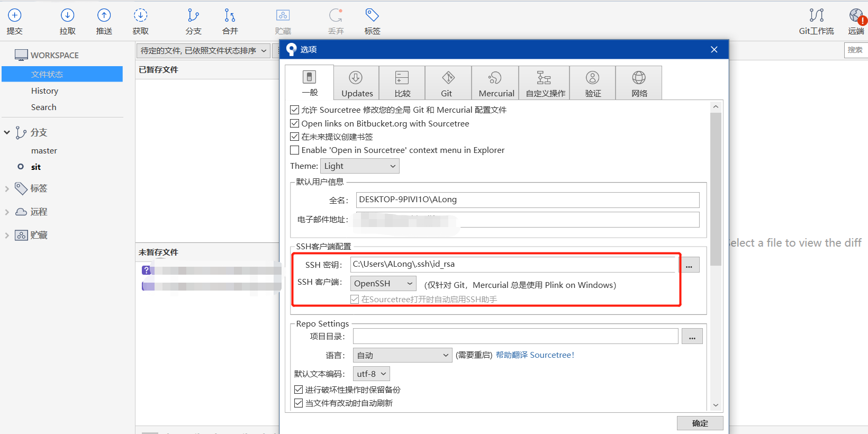Click the dialog scrollbar down arrow
Viewport: 868px width, 434px height.
click(716, 405)
